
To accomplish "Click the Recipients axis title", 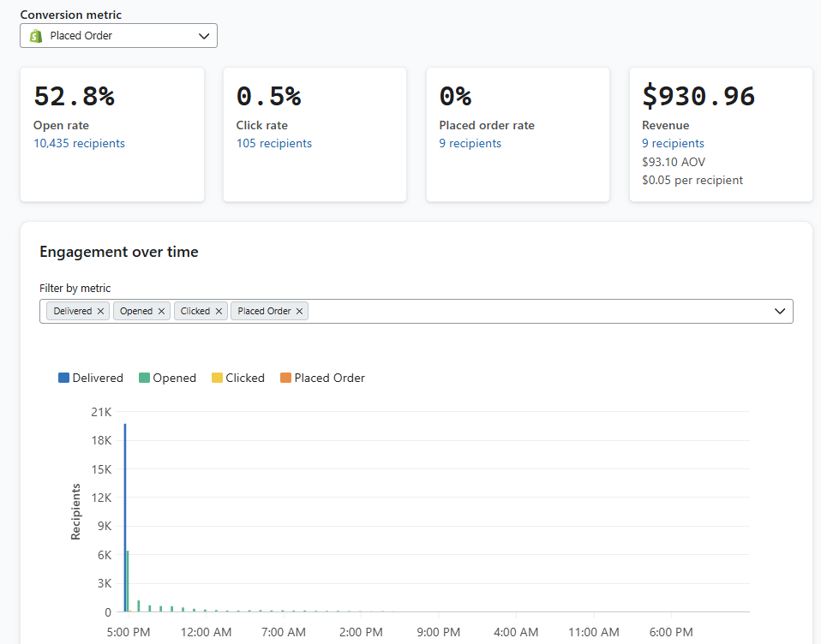I will click(x=75, y=511).
